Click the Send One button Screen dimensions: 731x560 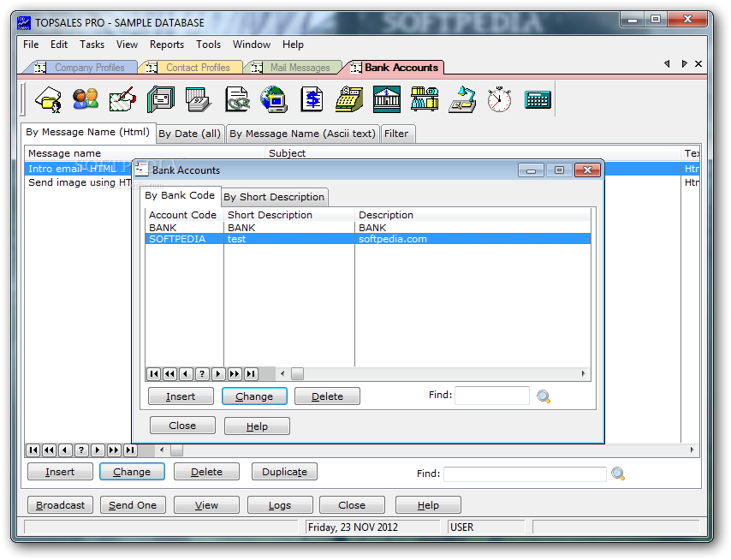(x=133, y=505)
